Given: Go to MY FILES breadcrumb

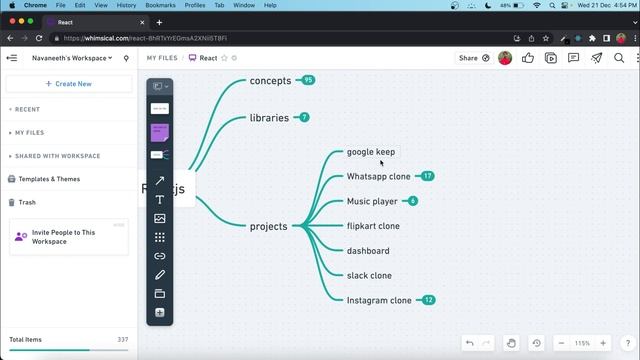Looking at the screenshot, I should (162, 58).
